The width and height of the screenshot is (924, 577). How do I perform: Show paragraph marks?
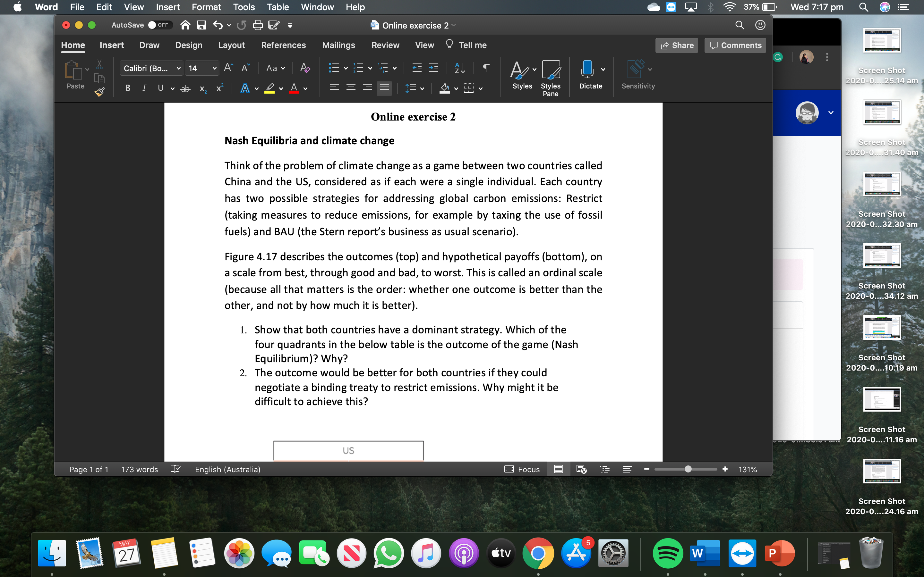coord(486,68)
